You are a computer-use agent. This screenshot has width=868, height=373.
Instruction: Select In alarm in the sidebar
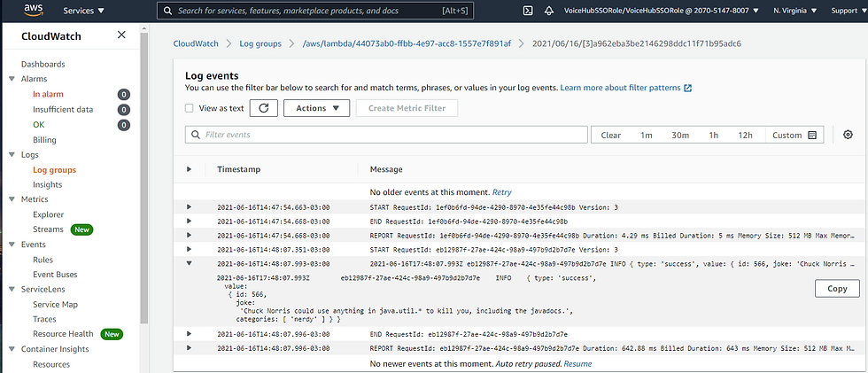click(48, 94)
